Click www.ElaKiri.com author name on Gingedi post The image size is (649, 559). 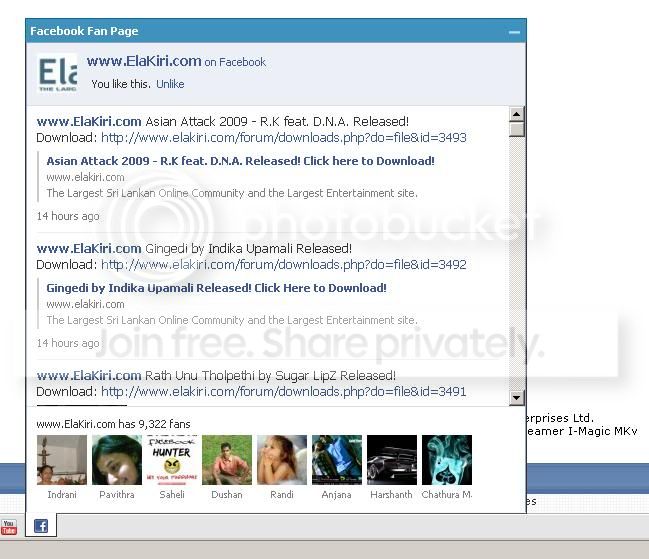point(89,249)
